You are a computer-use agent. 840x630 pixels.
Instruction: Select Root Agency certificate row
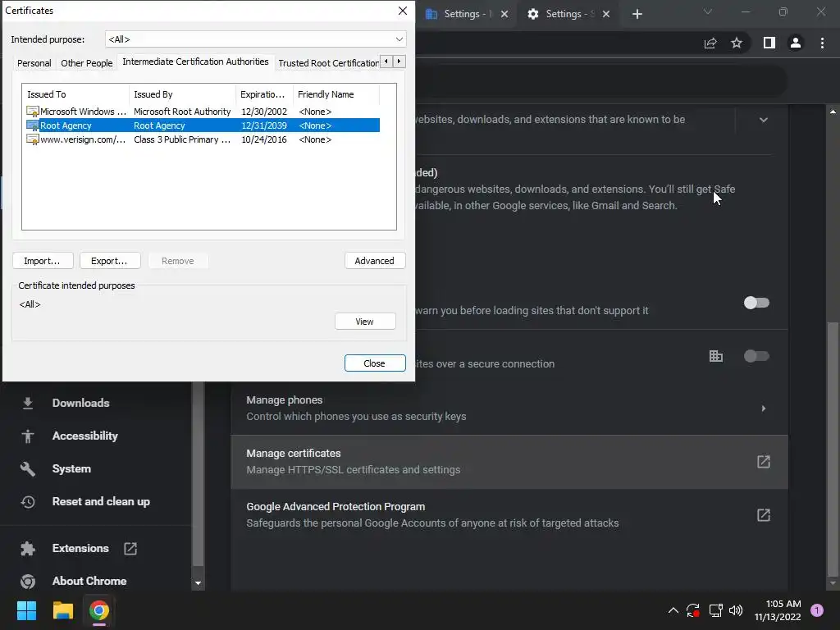coord(203,126)
